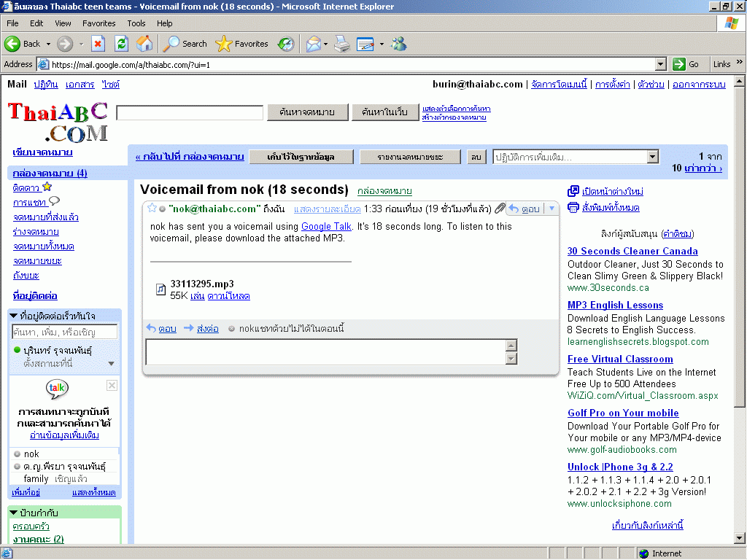The width and height of the screenshot is (747, 560).
Task: Expand the address bar dropdown
Action: click(660, 64)
